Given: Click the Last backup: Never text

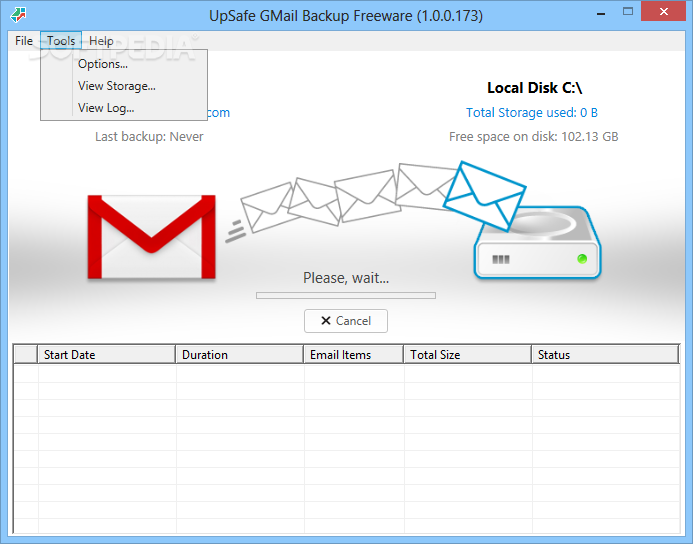Looking at the screenshot, I should pos(149,137).
